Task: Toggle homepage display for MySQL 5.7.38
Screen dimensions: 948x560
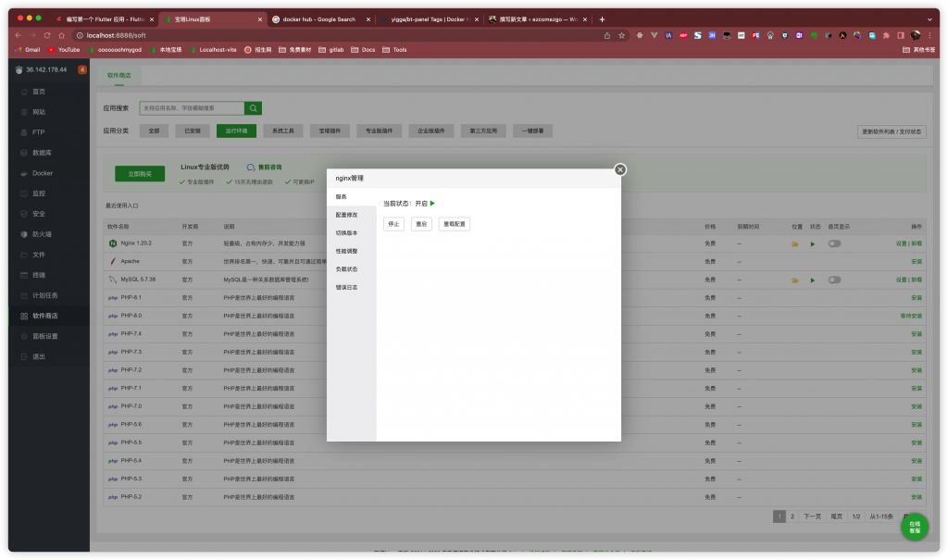Action: coord(834,280)
